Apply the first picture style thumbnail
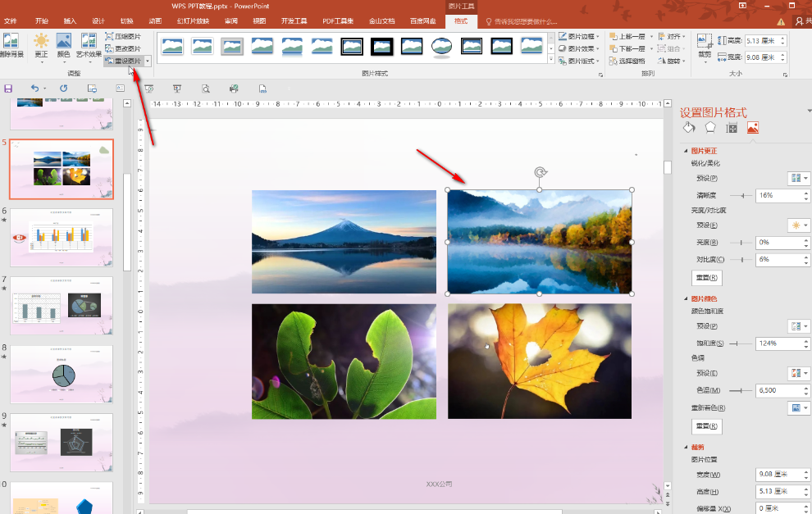 [172, 46]
